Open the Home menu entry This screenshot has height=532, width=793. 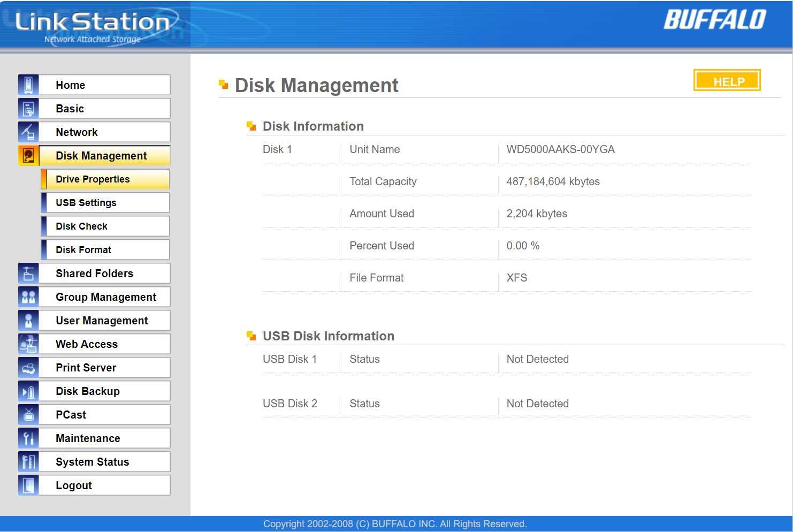point(105,85)
